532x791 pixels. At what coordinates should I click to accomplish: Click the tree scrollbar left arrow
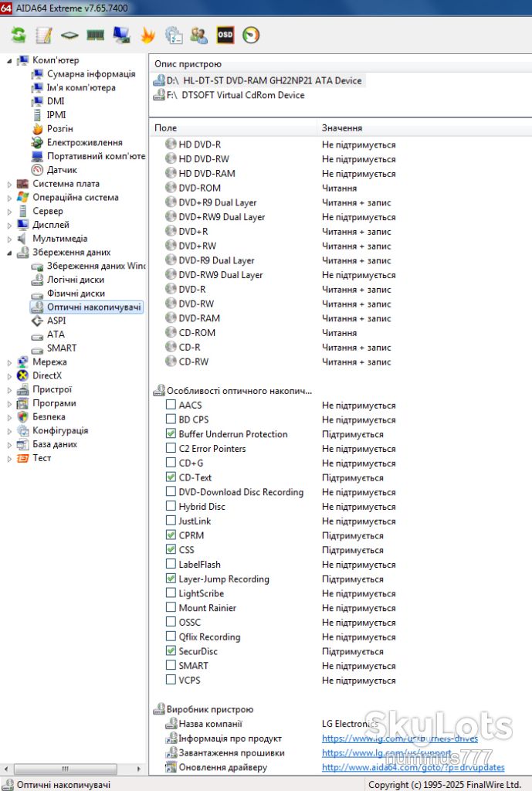click(x=5, y=769)
